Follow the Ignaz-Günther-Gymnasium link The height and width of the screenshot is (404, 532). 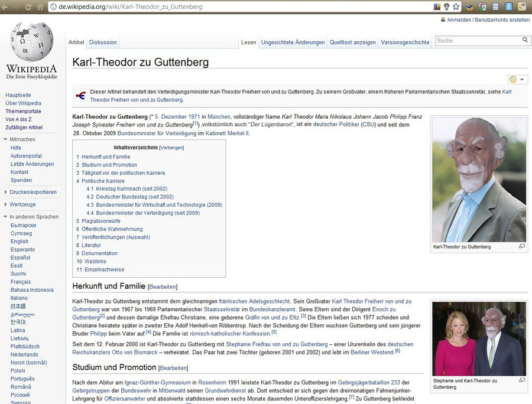(x=157, y=383)
